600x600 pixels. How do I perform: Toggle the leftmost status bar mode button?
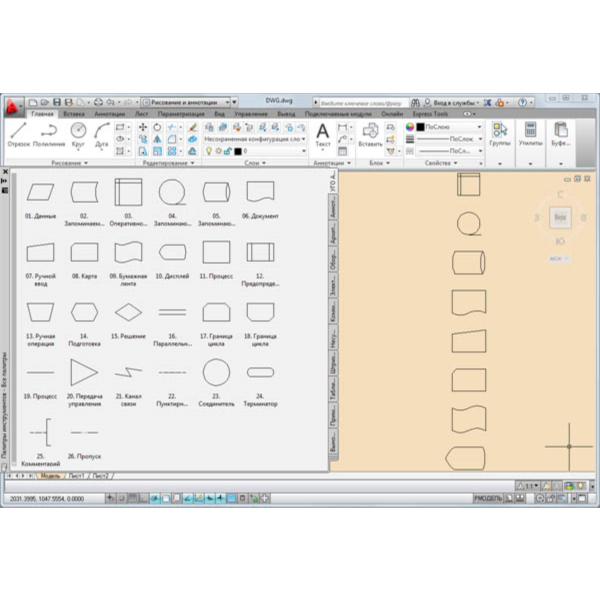110,498
